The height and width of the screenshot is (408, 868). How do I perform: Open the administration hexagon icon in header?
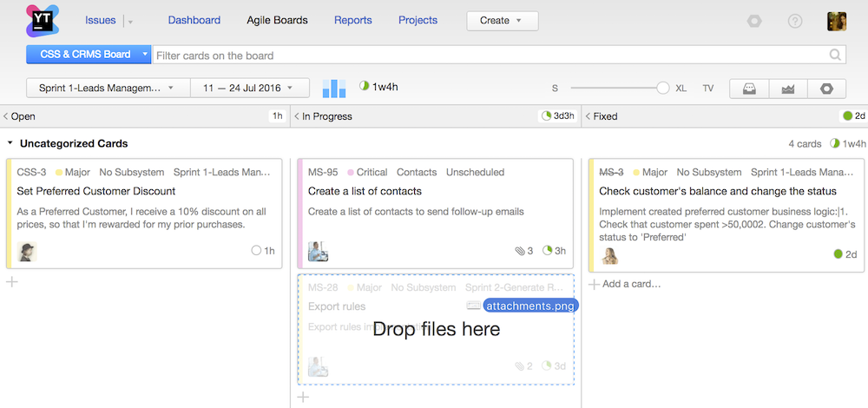point(754,22)
